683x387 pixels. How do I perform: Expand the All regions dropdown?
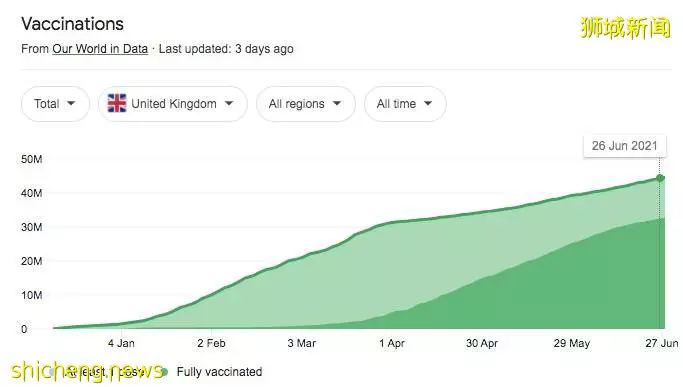tap(306, 104)
